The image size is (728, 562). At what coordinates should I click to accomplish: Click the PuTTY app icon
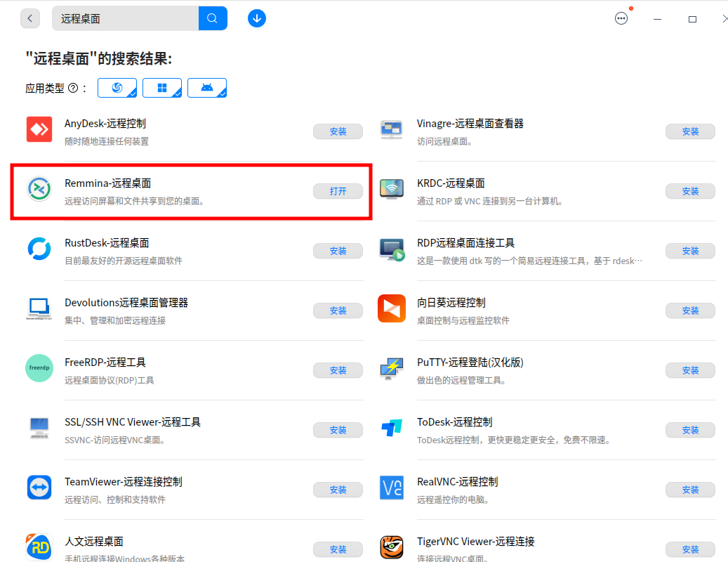(392, 368)
